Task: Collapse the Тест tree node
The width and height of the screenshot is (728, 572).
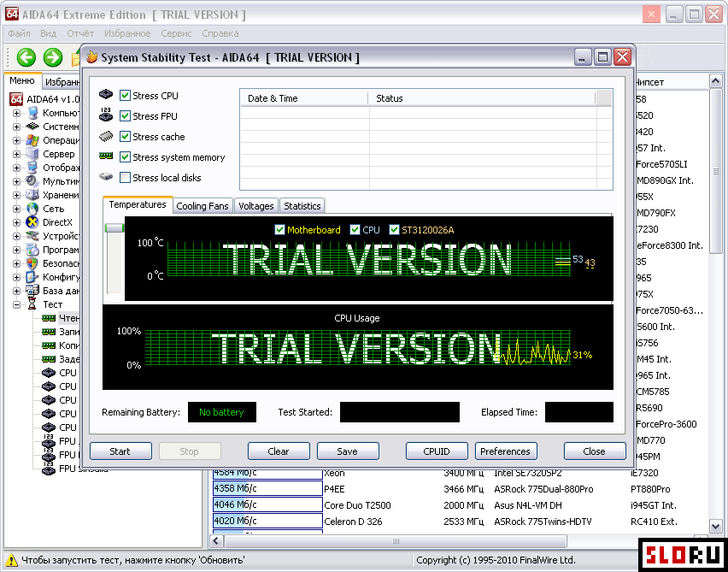Action: (17, 304)
